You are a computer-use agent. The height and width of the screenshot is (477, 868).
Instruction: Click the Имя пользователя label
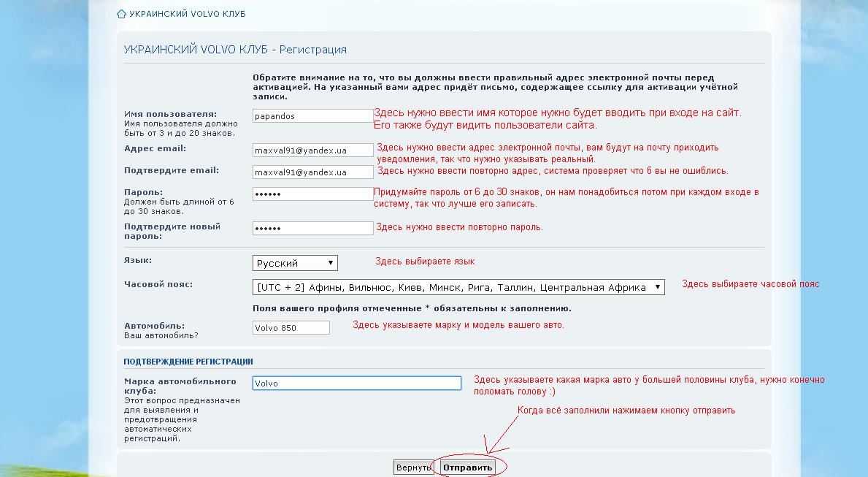pyautogui.click(x=170, y=114)
